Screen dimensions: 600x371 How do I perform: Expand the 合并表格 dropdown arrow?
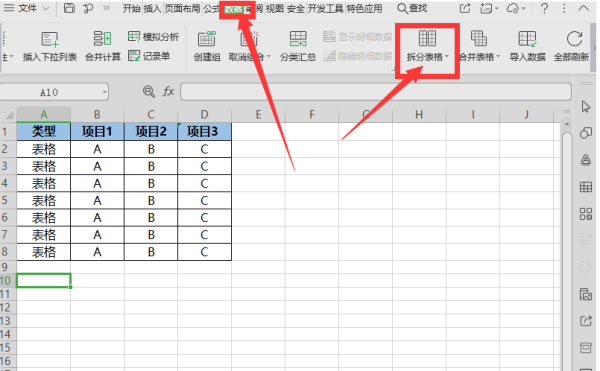[x=499, y=57]
